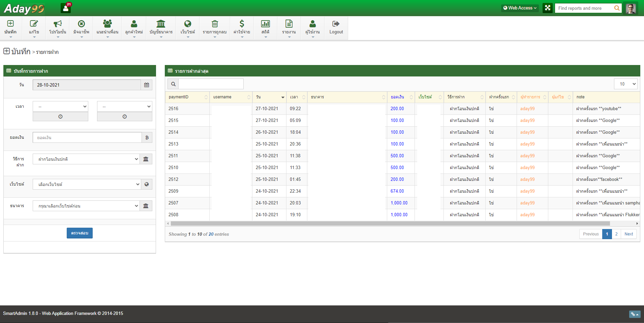Open the โปรโมชั่น menu
Screen dimensions: 644x323
tap(58, 28)
